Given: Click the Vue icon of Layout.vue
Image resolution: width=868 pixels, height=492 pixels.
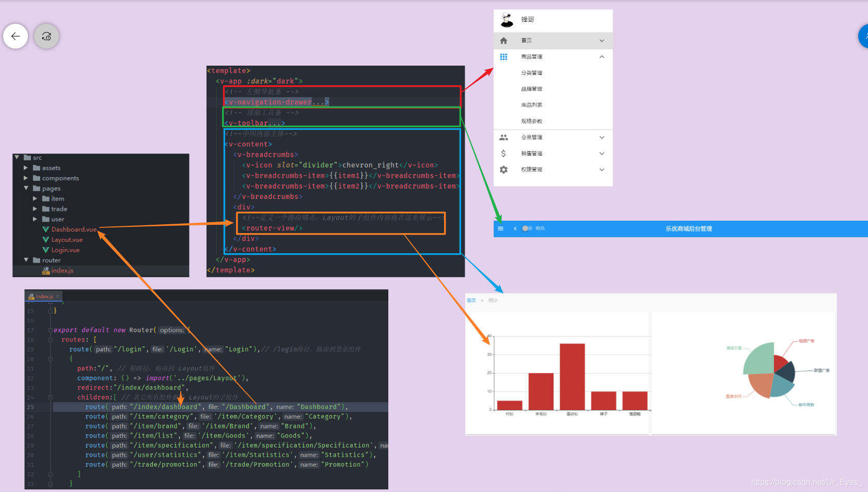Looking at the screenshot, I should click(x=46, y=240).
